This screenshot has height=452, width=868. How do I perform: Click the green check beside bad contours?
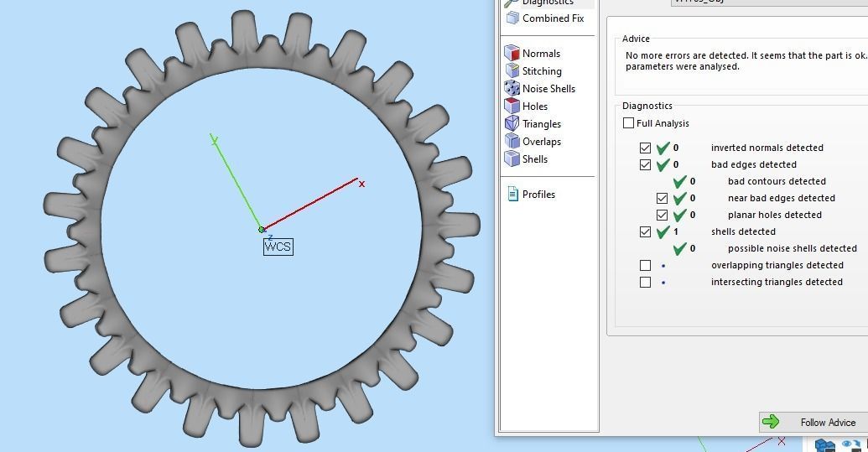tap(680, 181)
